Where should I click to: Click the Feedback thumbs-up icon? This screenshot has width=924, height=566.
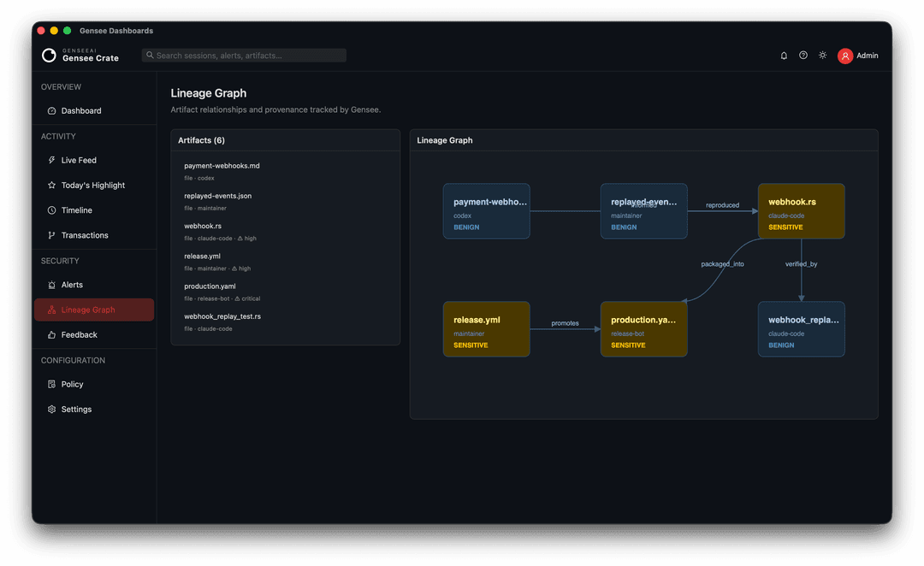tap(52, 334)
